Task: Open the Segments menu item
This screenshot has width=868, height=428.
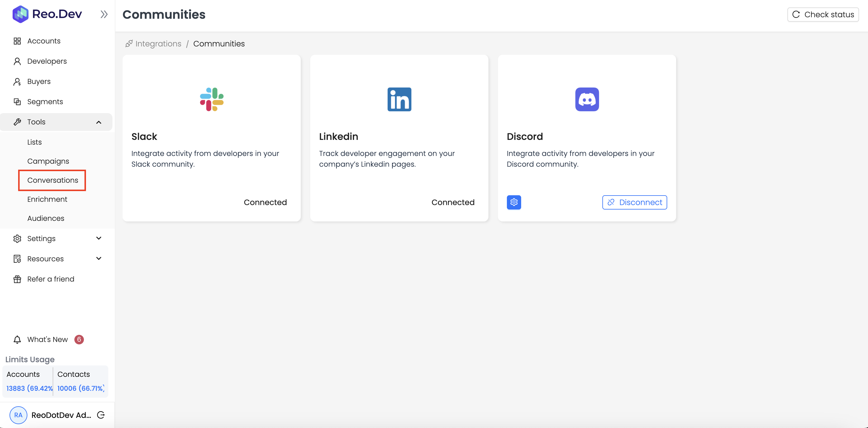Action: point(45,102)
